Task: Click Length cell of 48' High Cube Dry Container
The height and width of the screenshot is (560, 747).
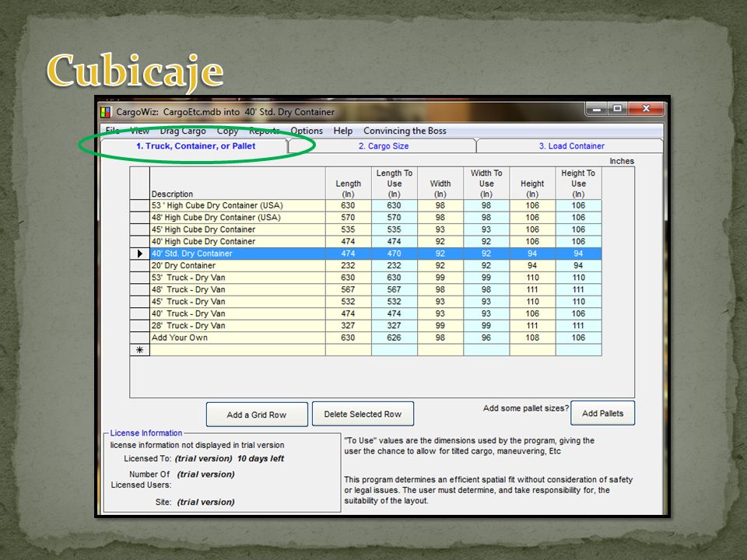Action: 349,218
